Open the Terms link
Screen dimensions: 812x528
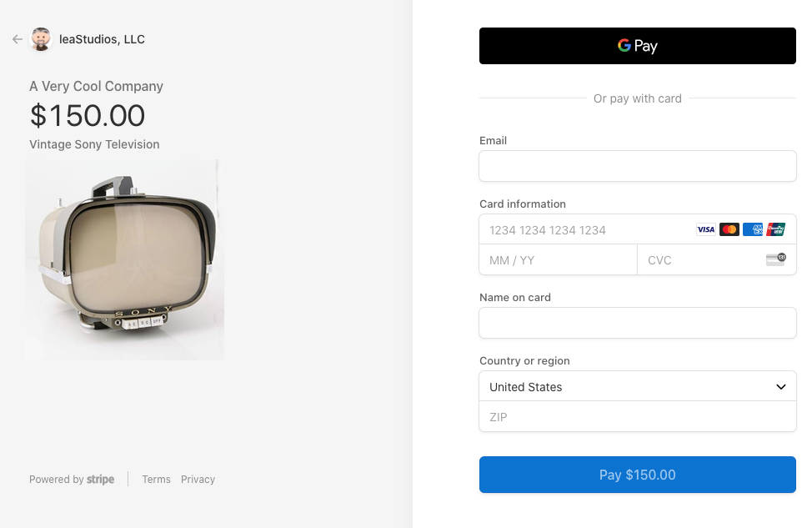pos(156,479)
